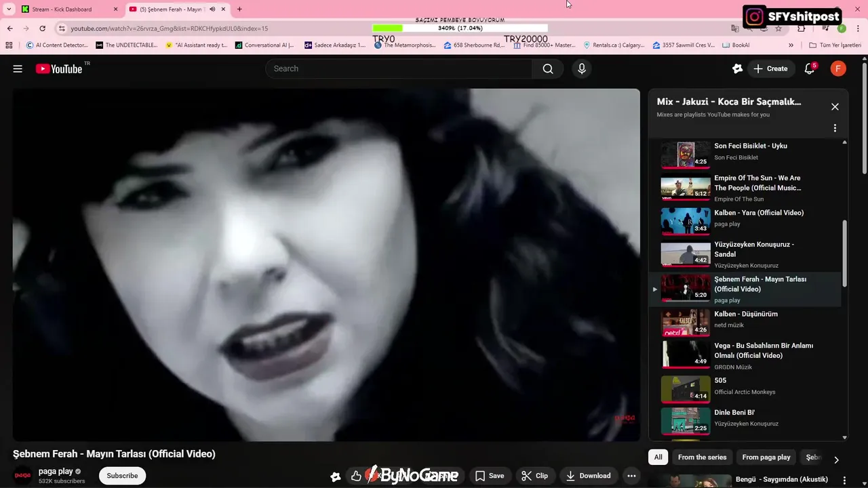Close the Şebnem Ferah YouTube tab

coord(223,9)
